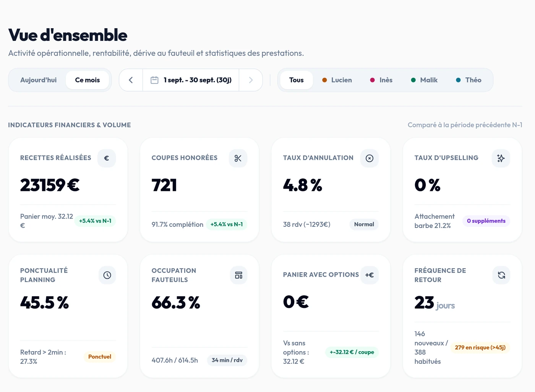
Task: Select the Ce mois period tab
Action: pyautogui.click(x=88, y=80)
